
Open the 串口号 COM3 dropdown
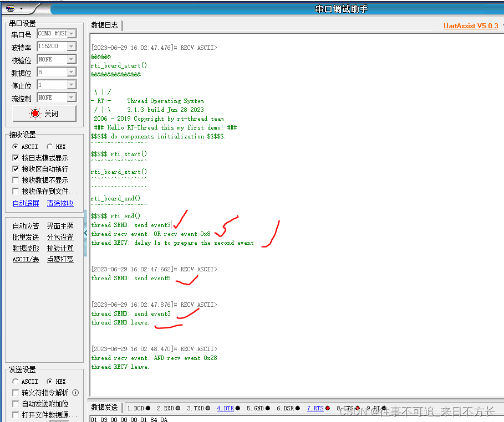(x=72, y=33)
